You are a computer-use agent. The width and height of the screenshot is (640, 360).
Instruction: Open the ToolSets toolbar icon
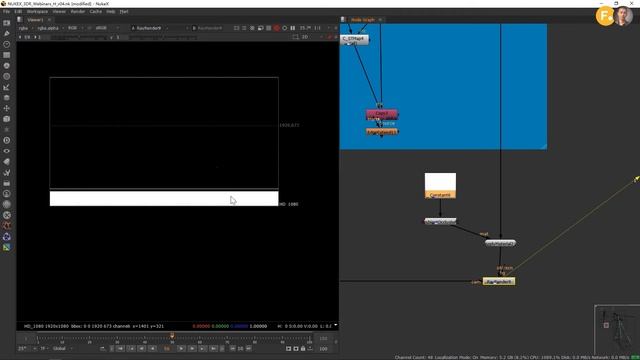point(7,172)
